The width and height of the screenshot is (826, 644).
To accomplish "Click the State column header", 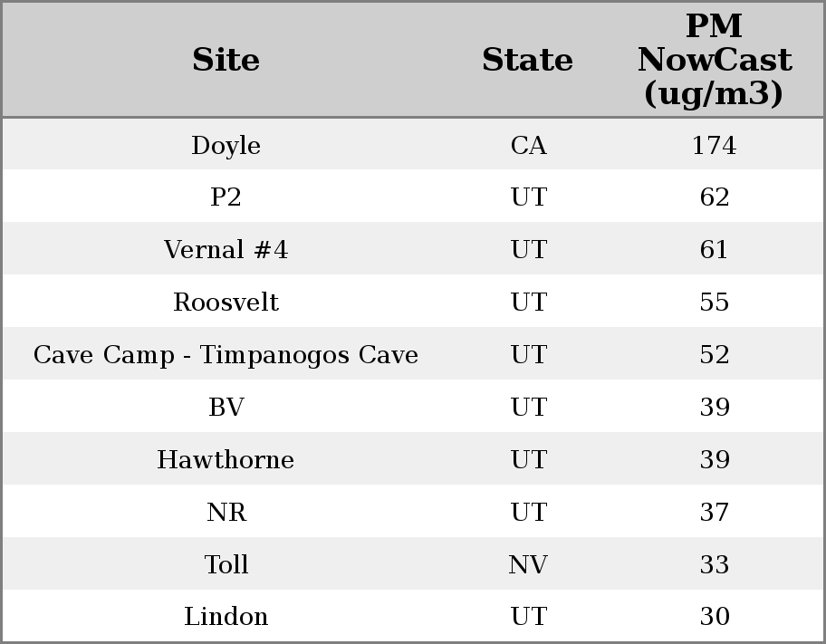I will point(527,61).
